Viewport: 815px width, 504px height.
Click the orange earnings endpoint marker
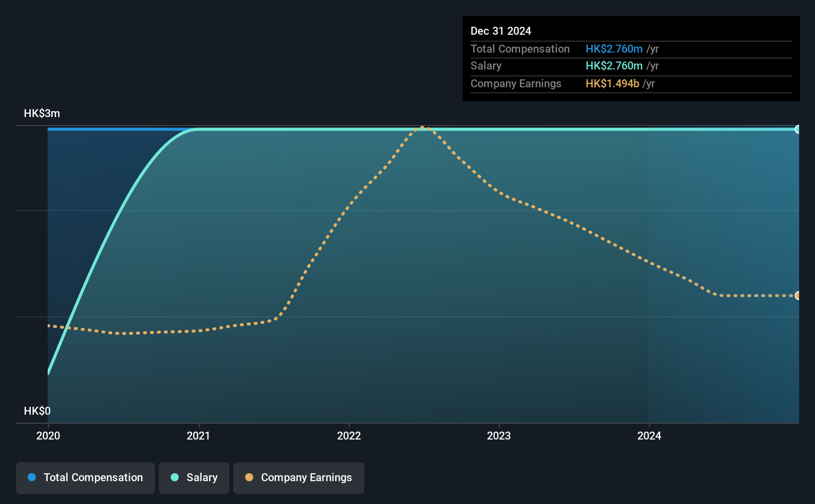coord(798,296)
